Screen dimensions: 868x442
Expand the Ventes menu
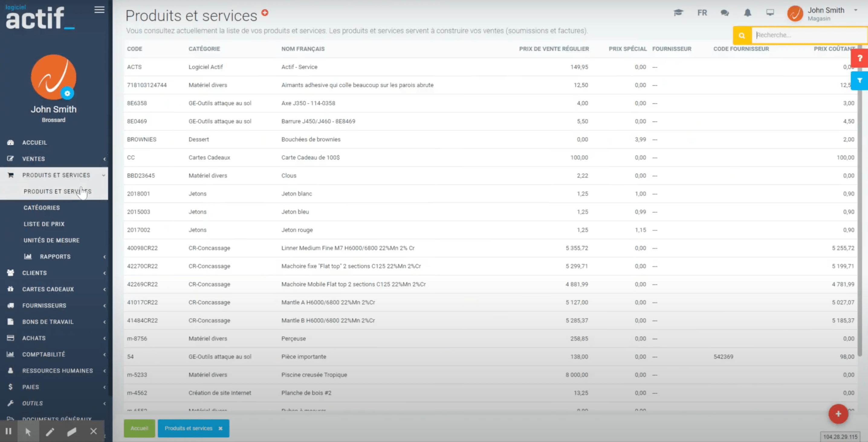coord(33,159)
